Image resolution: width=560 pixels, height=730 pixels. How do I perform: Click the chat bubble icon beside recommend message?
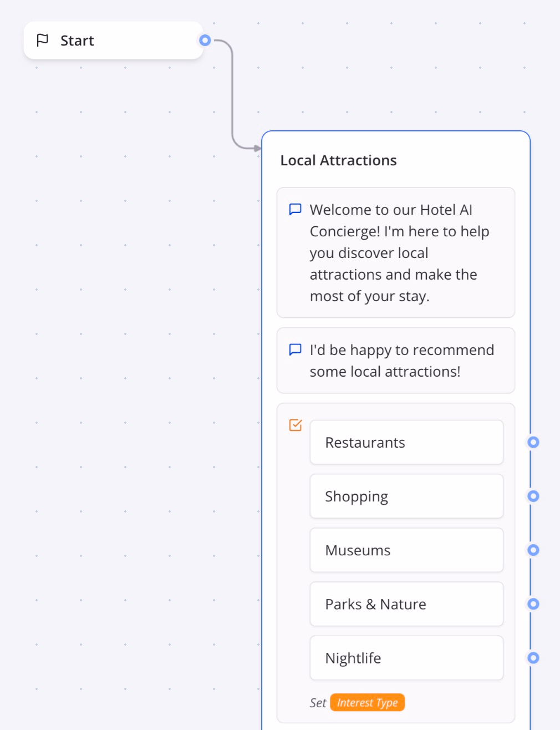coord(296,349)
